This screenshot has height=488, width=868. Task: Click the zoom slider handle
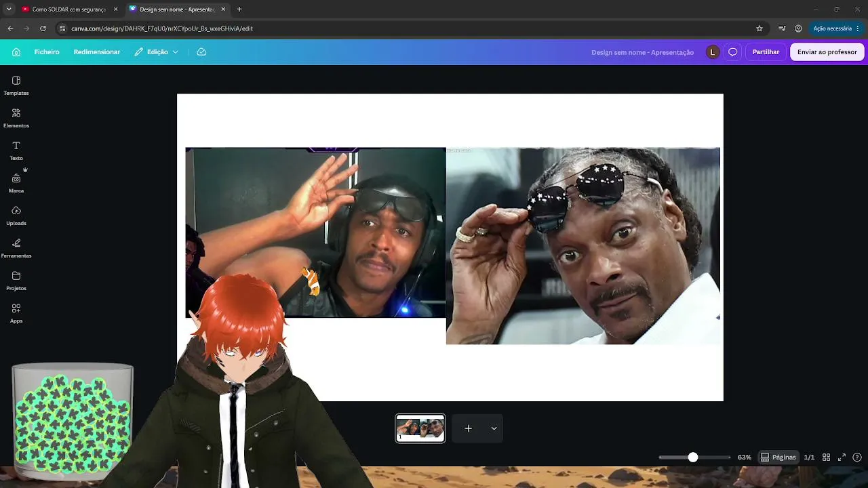pos(692,457)
